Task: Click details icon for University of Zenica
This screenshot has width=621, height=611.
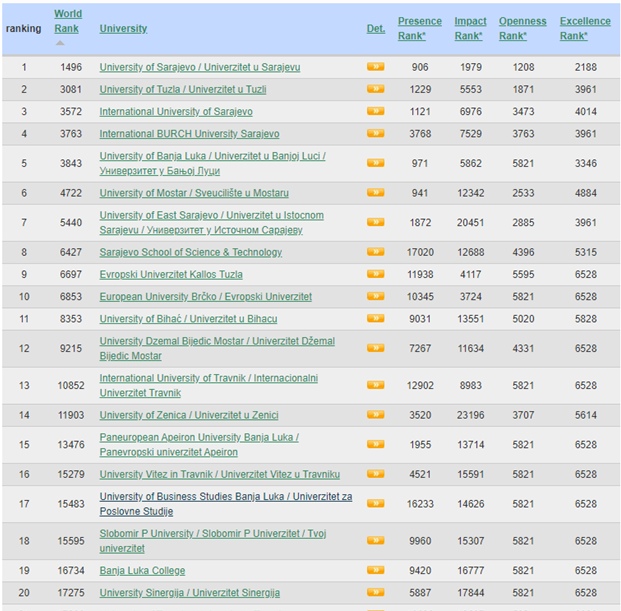Action: [x=375, y=414]
